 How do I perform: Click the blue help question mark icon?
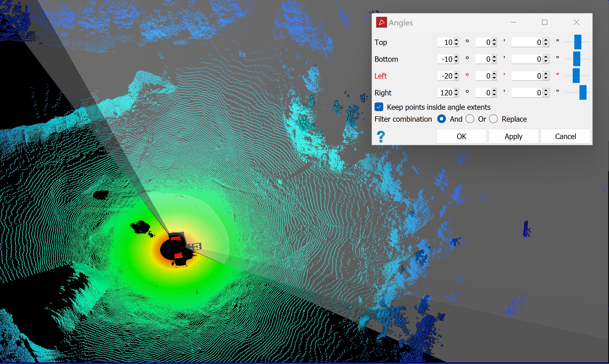click(381, 137)
